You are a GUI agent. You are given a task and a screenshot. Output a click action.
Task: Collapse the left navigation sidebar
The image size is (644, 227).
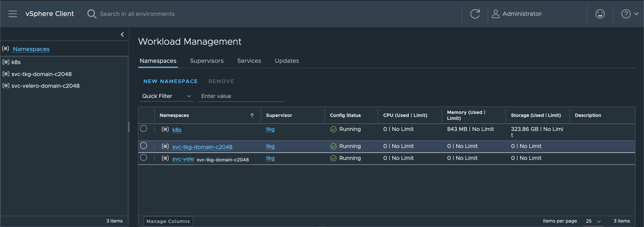click(x=122, y=34)
